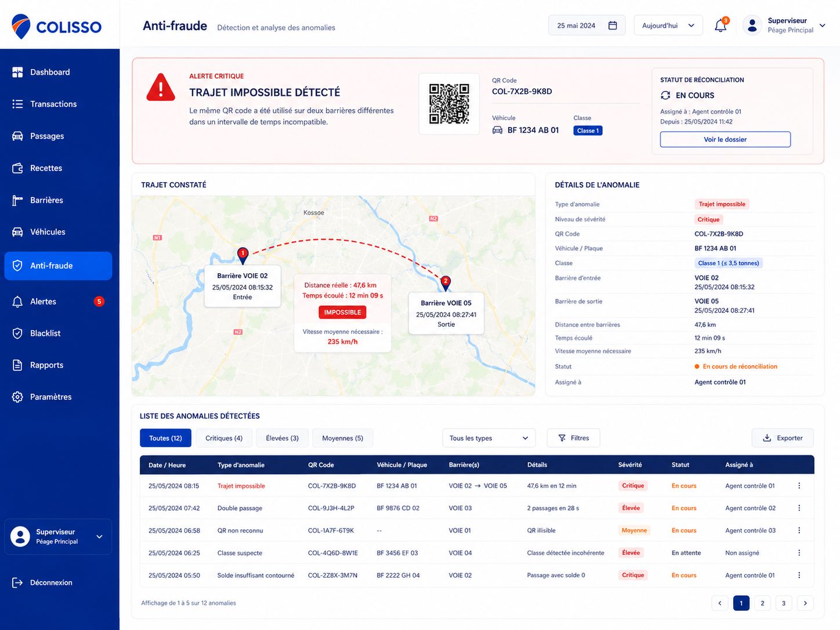Switch to Élevées (3) tab
This screenshot has height=630, width=840.
coord(283,438)
